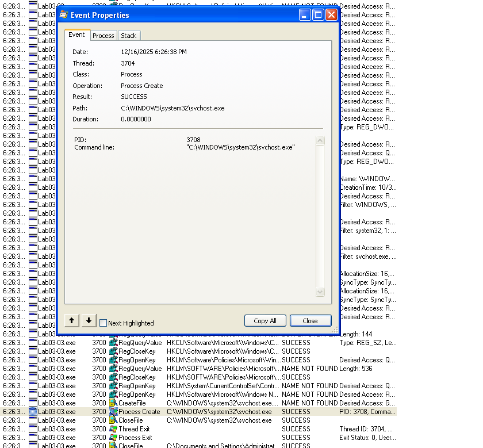Click the Event Properties title bar icon

(64, 15)
